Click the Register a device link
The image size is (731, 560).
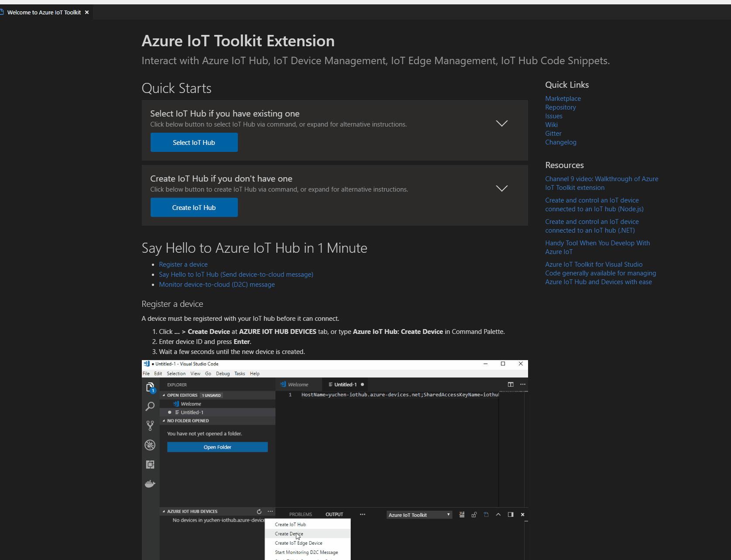click(x=183, y=265)
